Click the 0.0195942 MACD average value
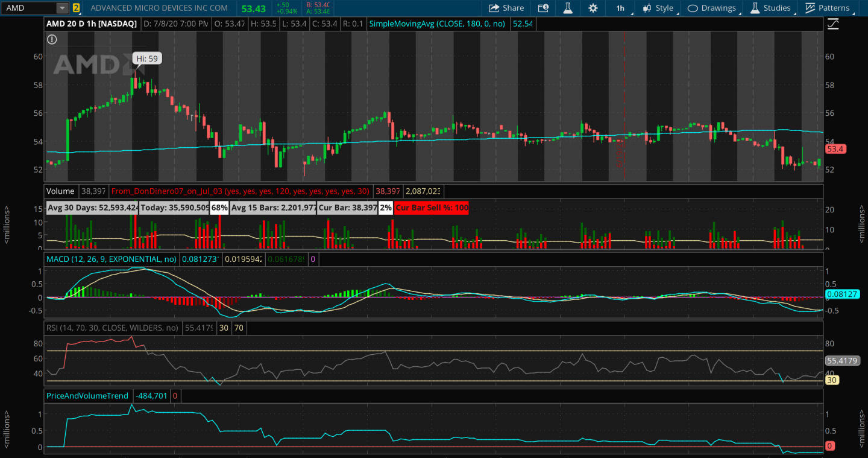Viewport: 868px width, 458px height. tap(243, 258)
